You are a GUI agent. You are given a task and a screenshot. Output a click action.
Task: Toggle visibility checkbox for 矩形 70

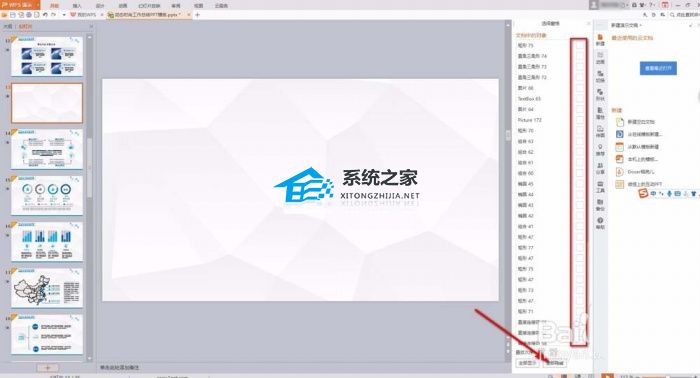(x=579, y=131)
